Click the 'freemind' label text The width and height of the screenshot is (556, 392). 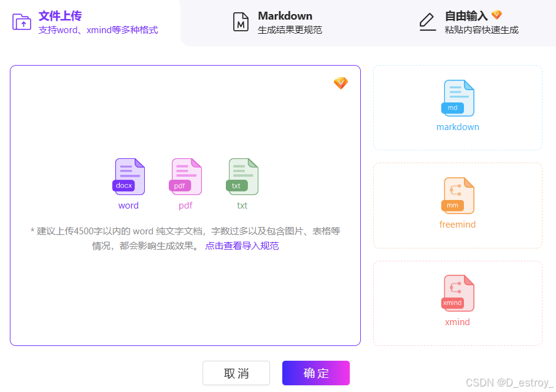point(457,225)
